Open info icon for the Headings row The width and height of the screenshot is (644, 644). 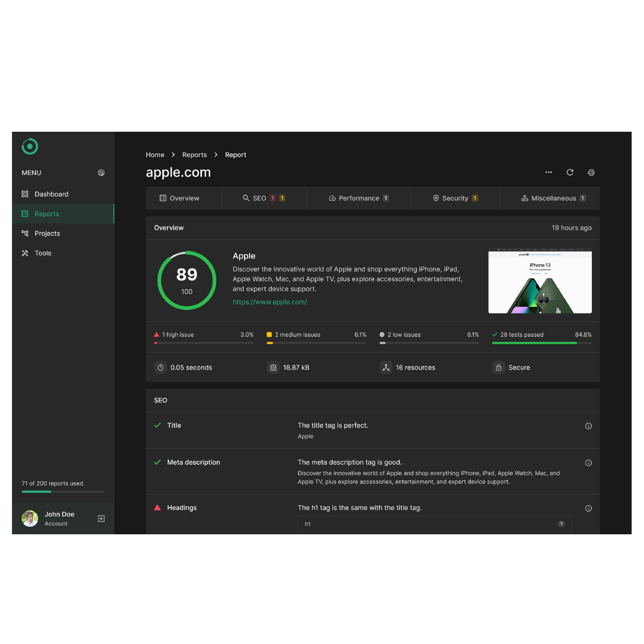pos(588,508)
